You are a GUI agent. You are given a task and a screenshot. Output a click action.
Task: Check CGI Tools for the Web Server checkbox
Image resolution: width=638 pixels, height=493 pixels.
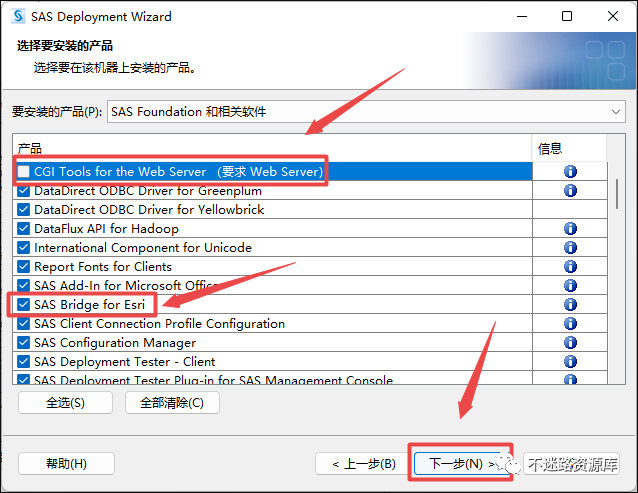[24, 172]
